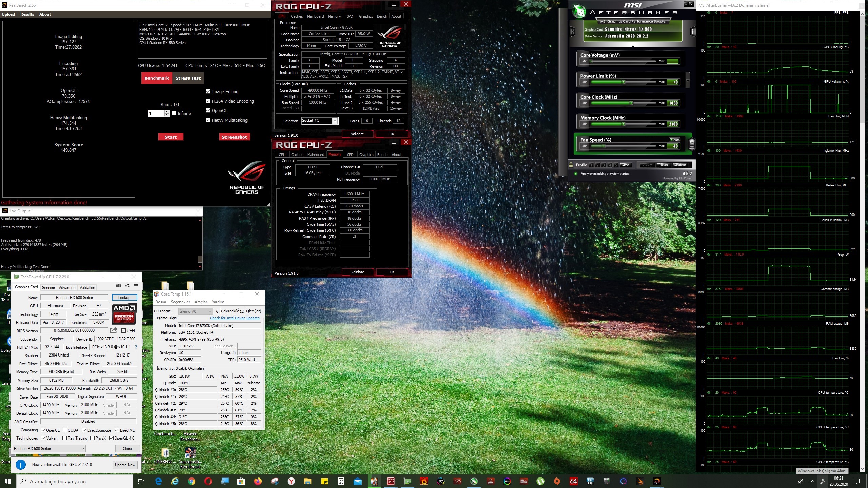The image size is (868, 488).
Task: Open Kombustor via the K icon in Afterburner
Action: pos(573,32)
